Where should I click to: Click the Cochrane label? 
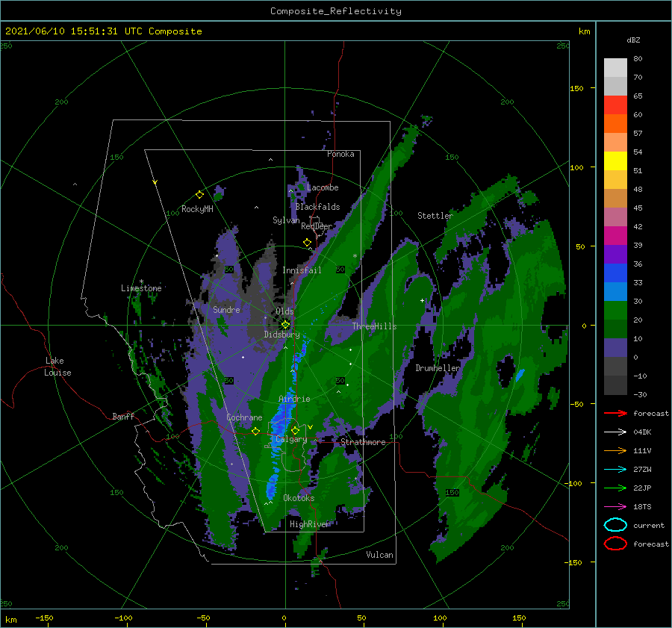(x=244, y=417)
